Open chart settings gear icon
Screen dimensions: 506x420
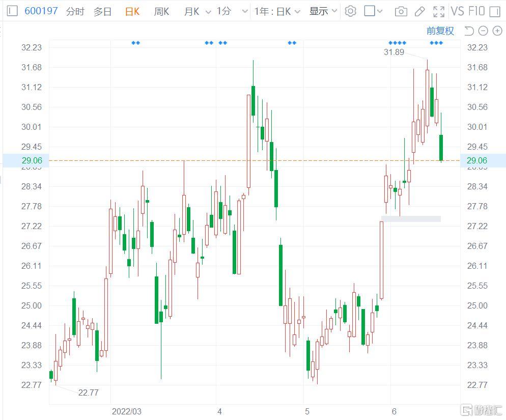tap(350, 11)
